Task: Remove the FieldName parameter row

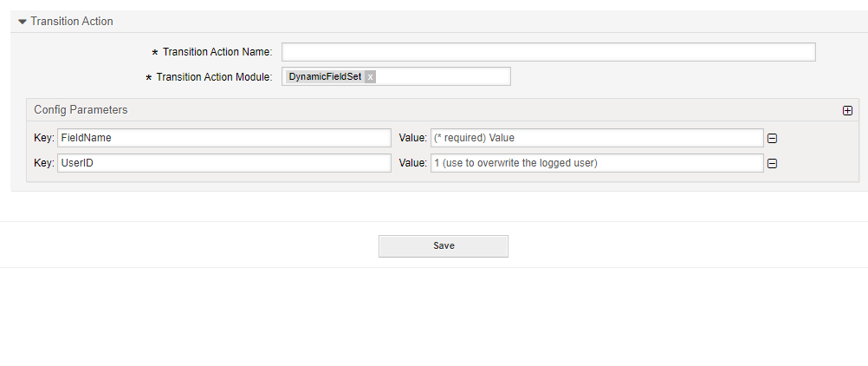Action: point(772,138)
